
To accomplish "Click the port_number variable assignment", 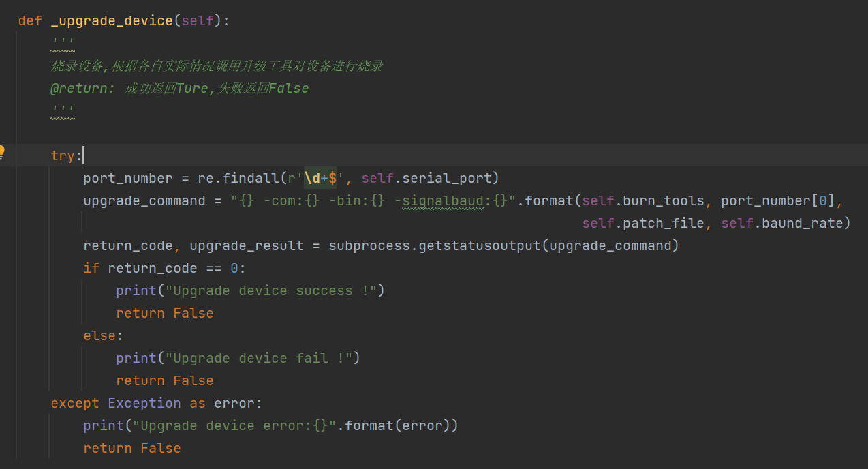I will click(127, 178).
